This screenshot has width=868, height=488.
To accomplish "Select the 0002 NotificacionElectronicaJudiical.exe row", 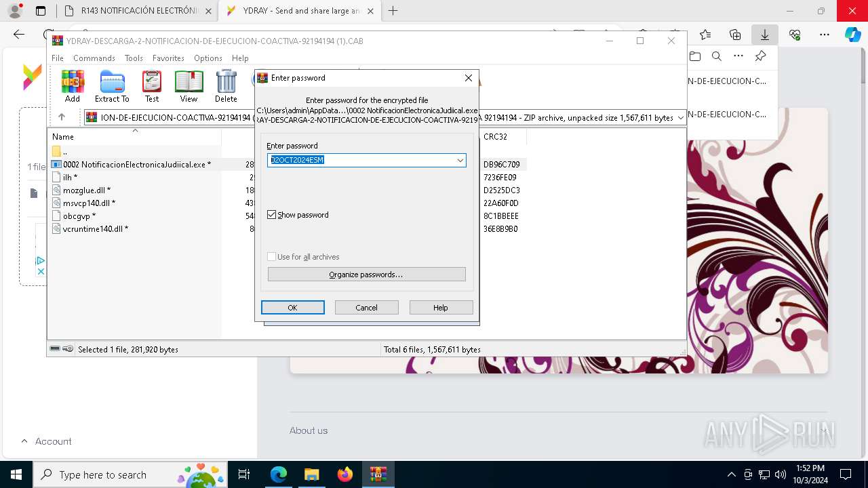I will coord(136,164).
